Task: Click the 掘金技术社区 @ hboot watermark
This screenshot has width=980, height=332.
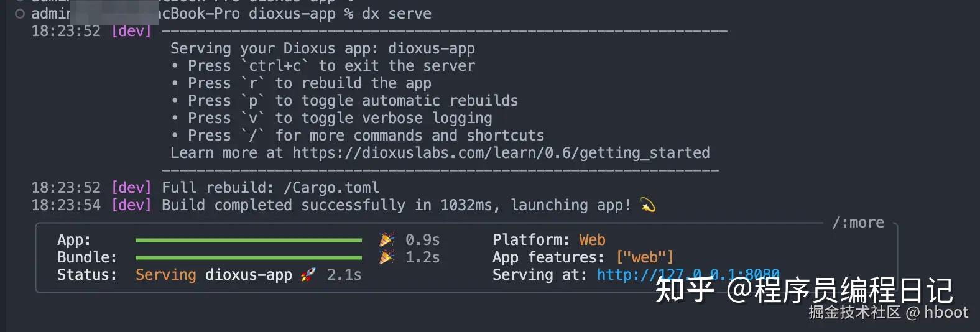Action: tap(888, 312)
